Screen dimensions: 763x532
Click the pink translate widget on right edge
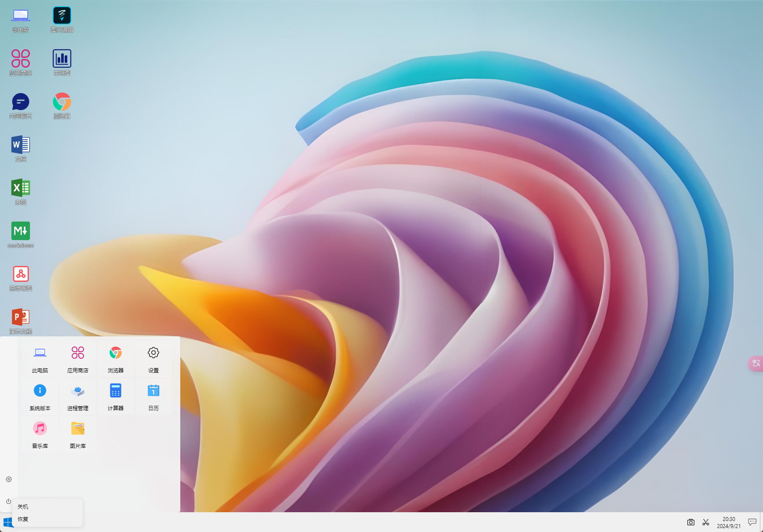pos(756,363)
